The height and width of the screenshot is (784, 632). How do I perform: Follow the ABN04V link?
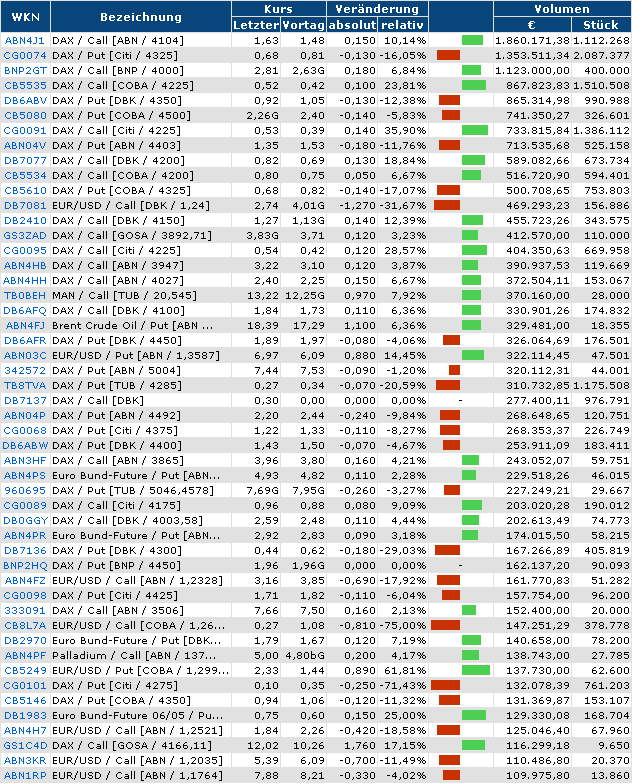point(24,146)
